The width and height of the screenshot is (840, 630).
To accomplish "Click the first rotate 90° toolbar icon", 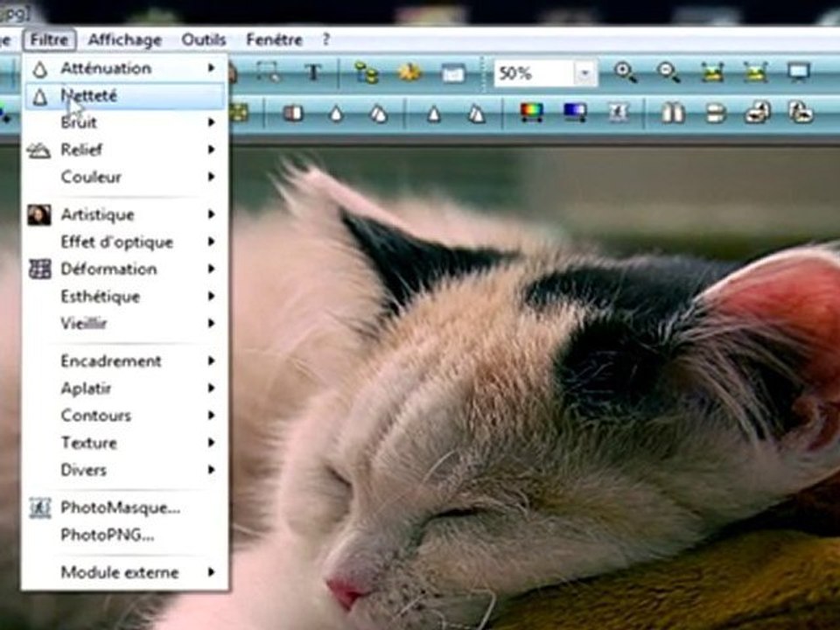I will click(758, 113).
